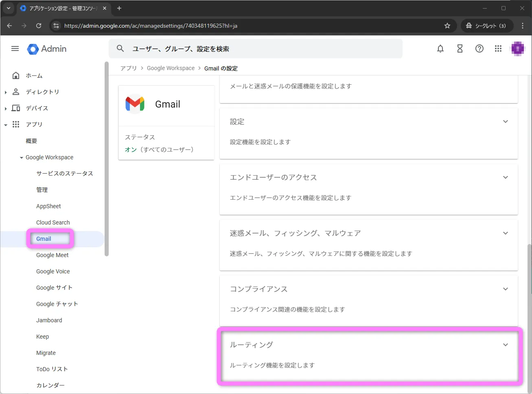Open 管理 in the sidebar
This screenshot has height=394, width=532.
coord(42,190)
